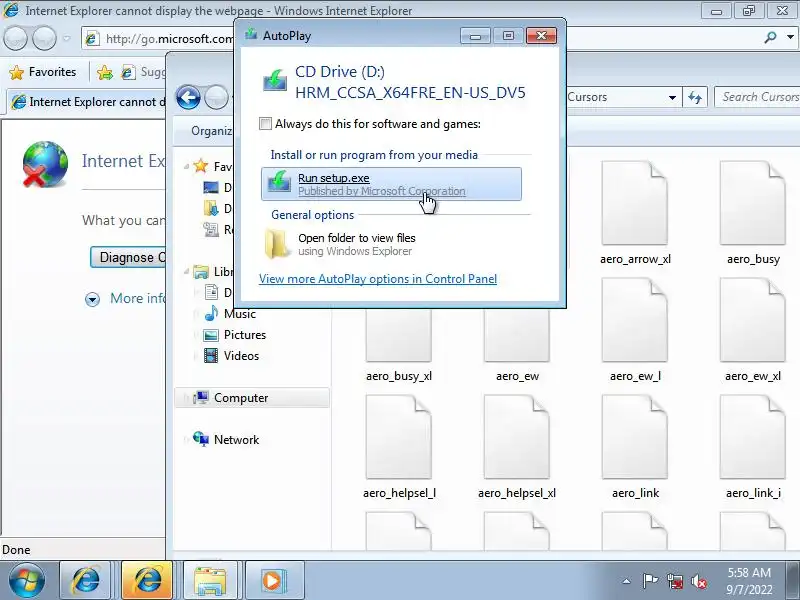Viewport: 800px width, 600px height.
Task: Click the Computer monitor icon
Action: [201, 397]
